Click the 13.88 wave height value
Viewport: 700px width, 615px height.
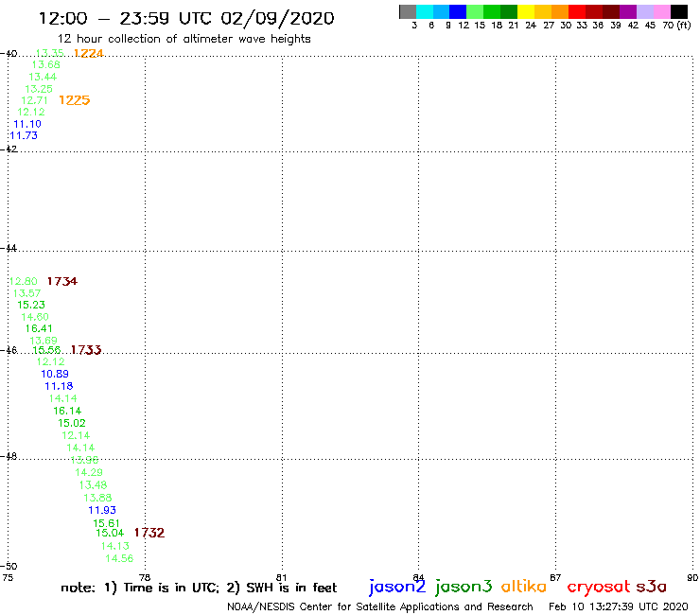click(x=97, y=498)
